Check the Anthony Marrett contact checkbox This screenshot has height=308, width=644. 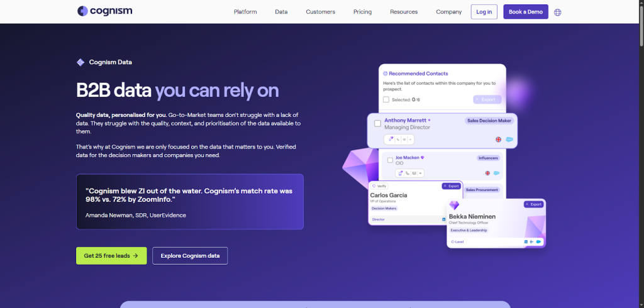click(x=377, y=123)
